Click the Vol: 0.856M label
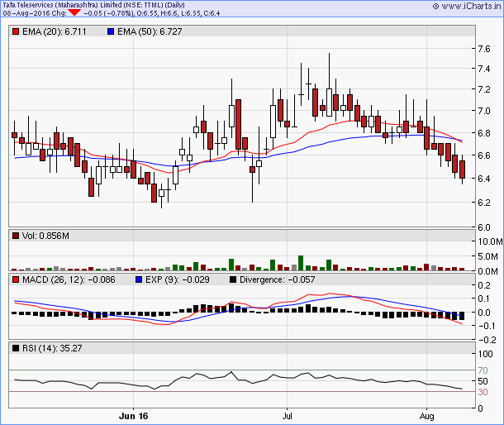This screenshot has height=425, width=504. (x=45, y=236)
